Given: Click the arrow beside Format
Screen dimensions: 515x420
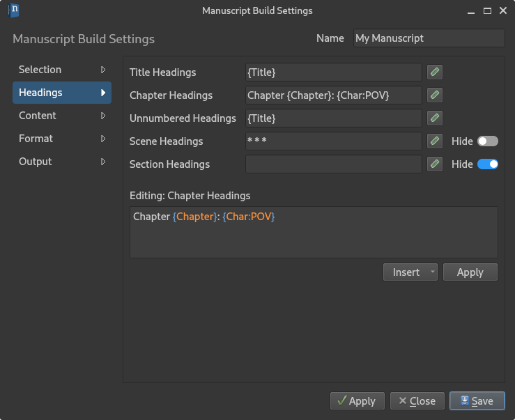Looking at the screenshot, I should pos(103,139).
